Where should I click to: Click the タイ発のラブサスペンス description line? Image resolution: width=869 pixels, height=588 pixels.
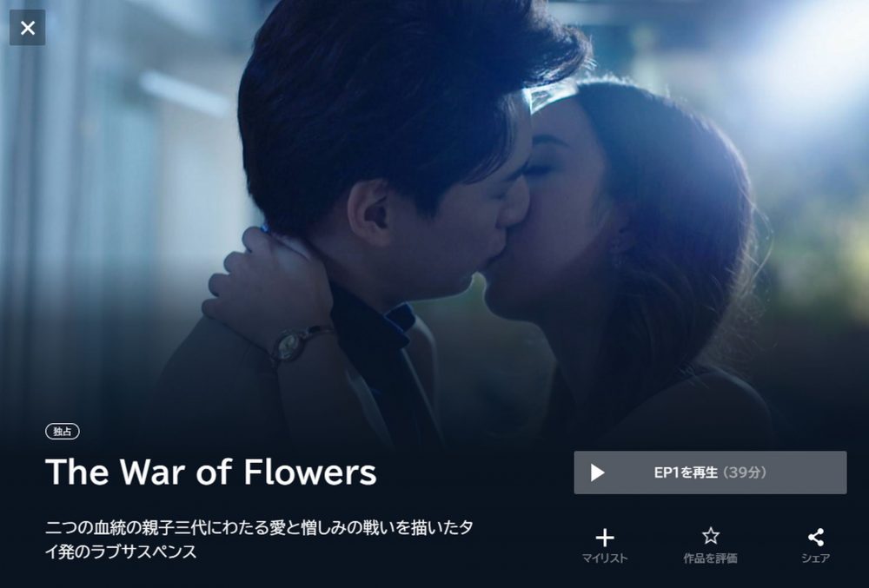[121, 552]
